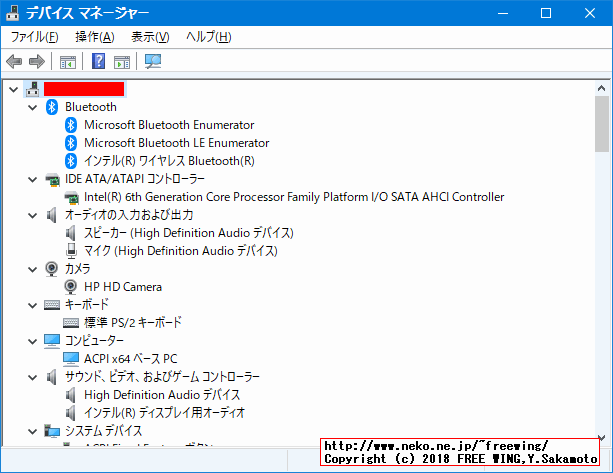Click Microsoft Bluetooth Enumerator device icon

point(71,125)
